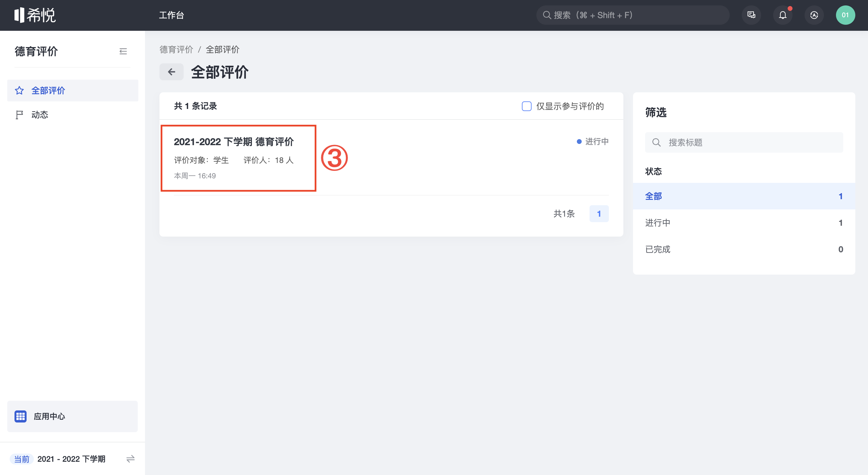This screenshot has width=868, height=475.
Task: Switch semester using the swap arrows icon
Action: (130, 458)
